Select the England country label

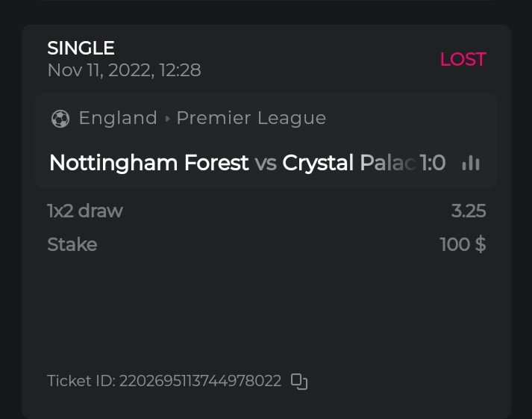click(118, 118)
